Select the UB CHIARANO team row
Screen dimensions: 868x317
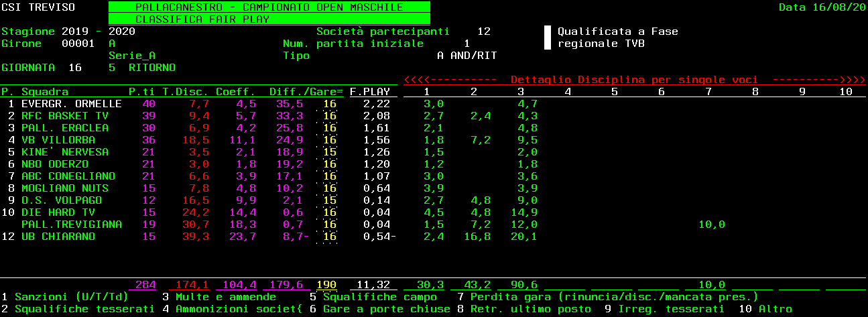58,237
